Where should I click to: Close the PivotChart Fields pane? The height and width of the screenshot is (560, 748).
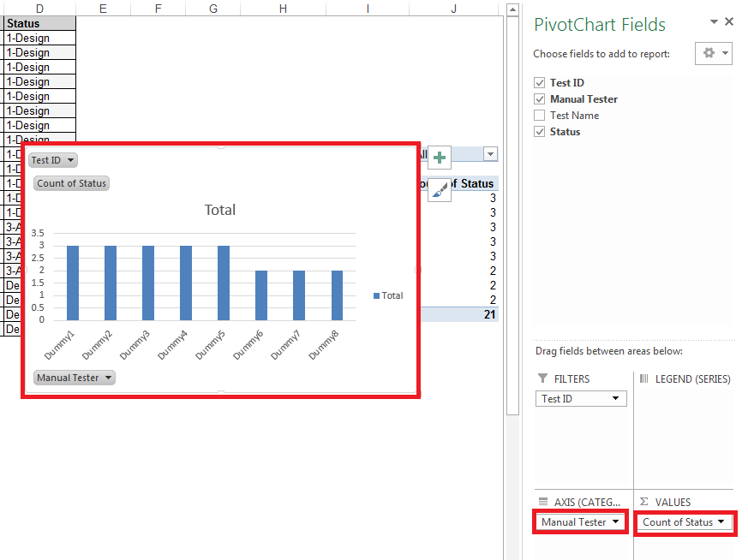coord(729,21)
